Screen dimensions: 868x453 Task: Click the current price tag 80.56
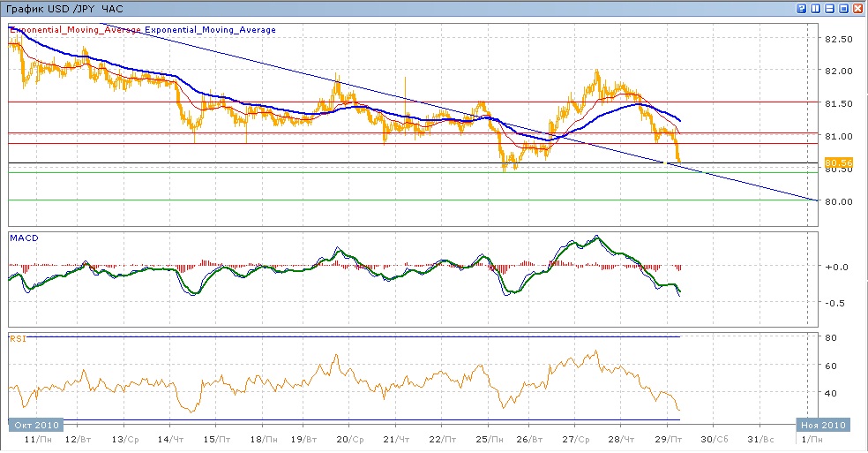[x=836, y=162]
